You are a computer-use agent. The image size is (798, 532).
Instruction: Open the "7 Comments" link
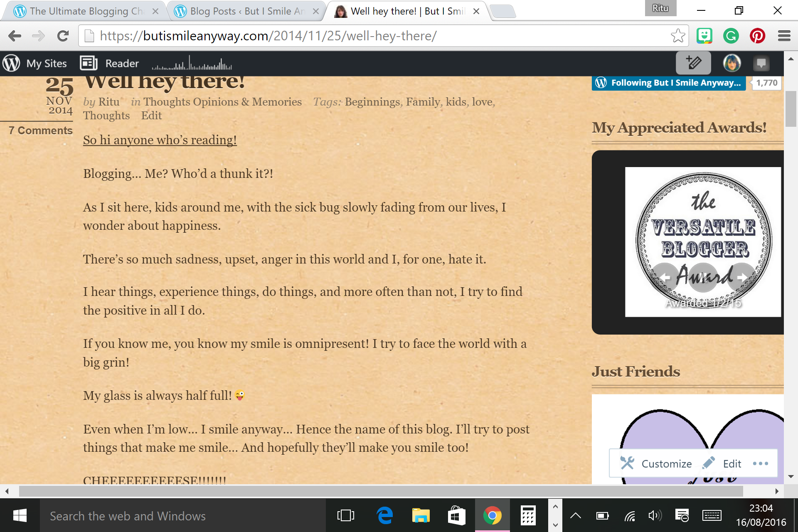(40, 130)
